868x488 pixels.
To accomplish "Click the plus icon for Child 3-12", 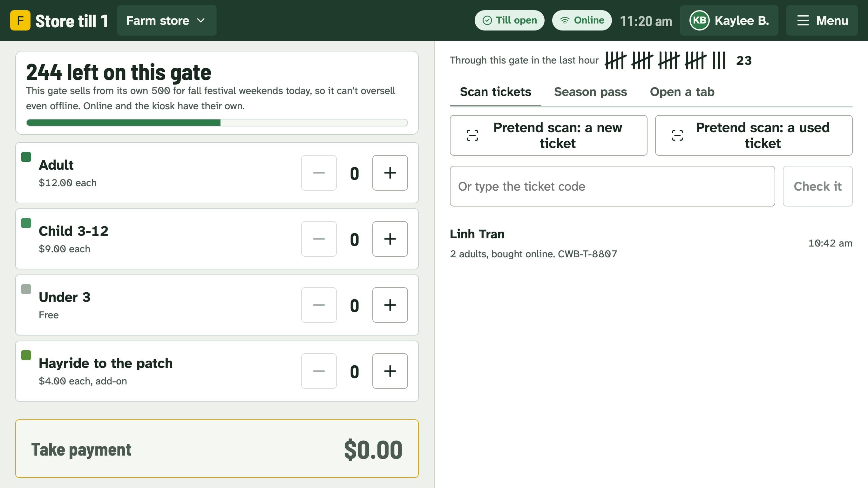I will [390, 239].
